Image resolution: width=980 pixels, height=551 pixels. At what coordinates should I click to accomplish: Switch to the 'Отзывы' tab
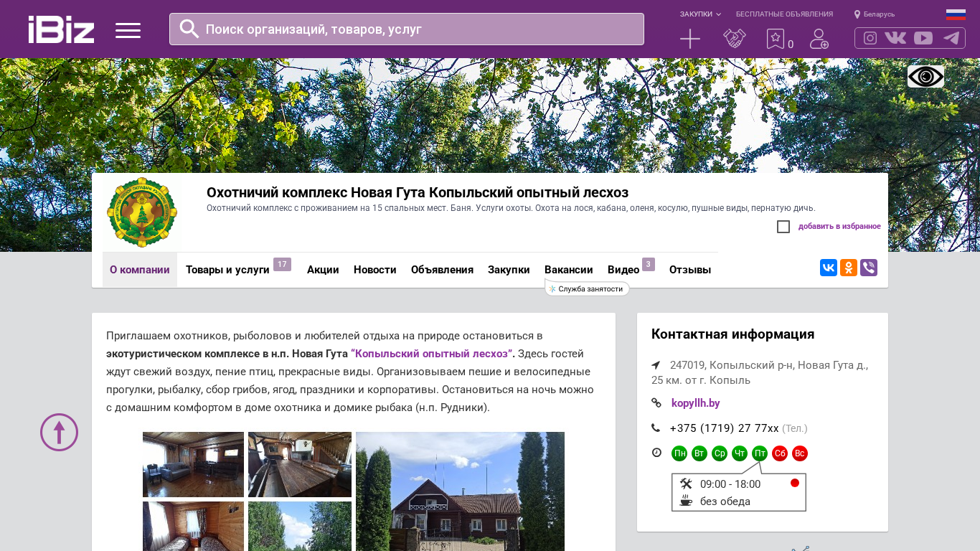click(690, 270)
